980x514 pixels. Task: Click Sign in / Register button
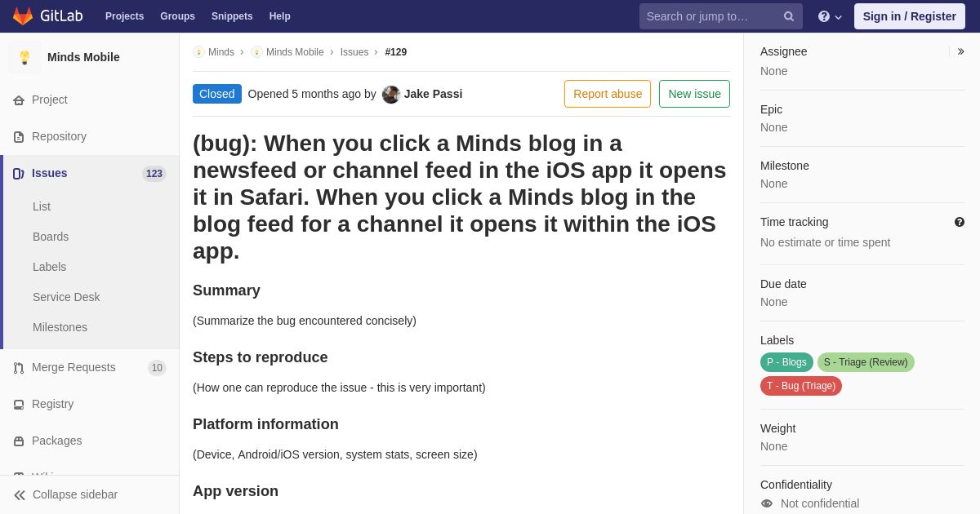[x=909, y=16]
